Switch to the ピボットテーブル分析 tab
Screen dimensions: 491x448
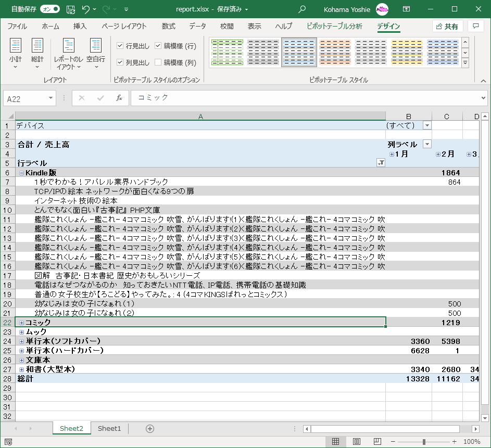[334, 27]
